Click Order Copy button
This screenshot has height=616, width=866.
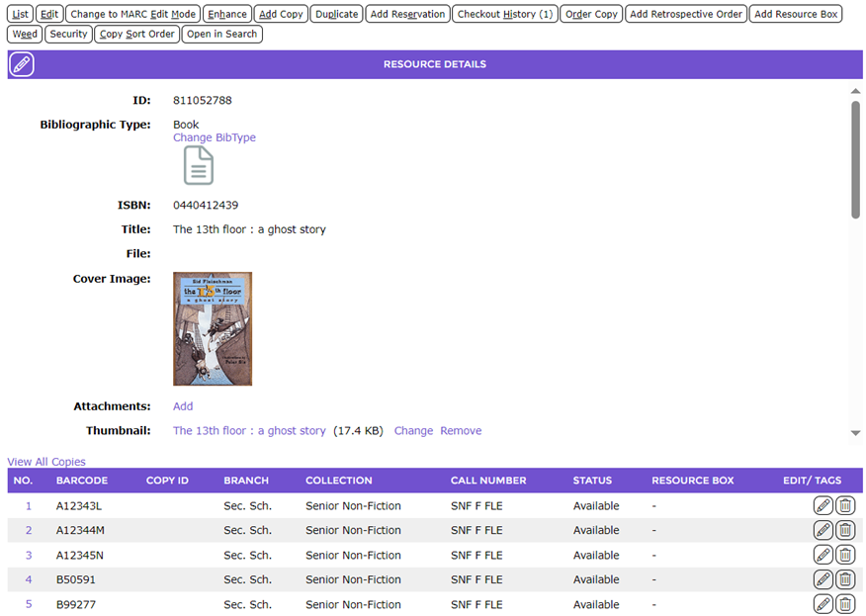(x=591, y=14)
